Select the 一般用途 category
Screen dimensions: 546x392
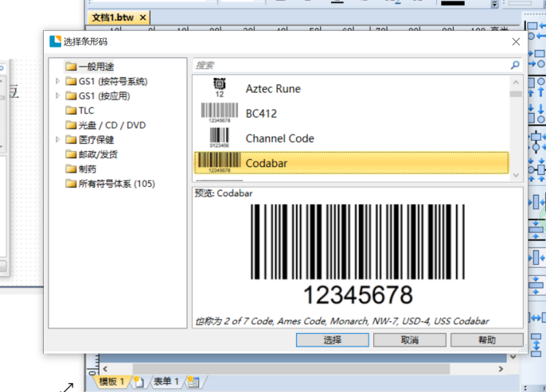tap(96, 67)
